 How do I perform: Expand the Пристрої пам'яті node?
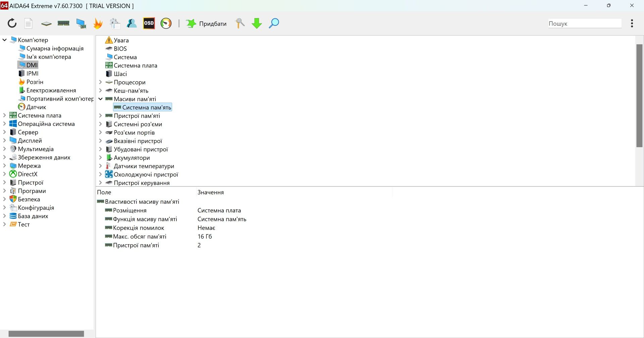(100, 116)
